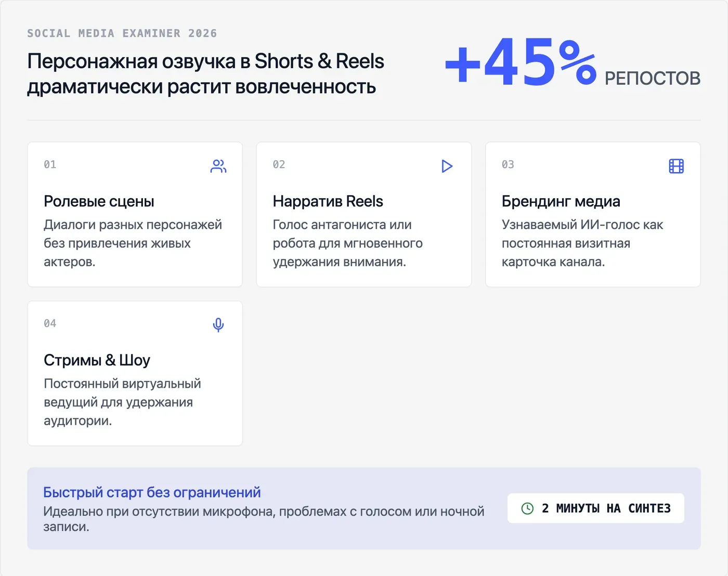Click the people icon on Ролевые сцены card
728x576 pixels.
(x=218, y=166)
